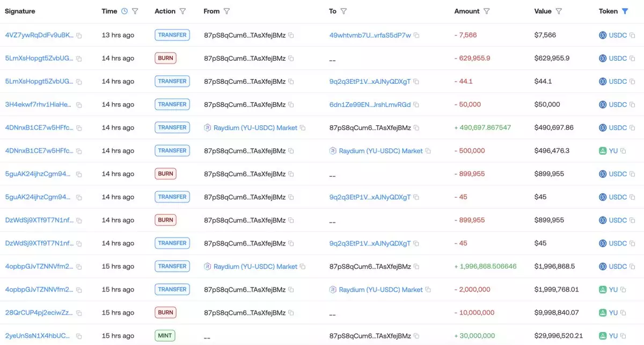Copy the 4VZ7ywRqDdFv9uBK signature

click(79, 35)
